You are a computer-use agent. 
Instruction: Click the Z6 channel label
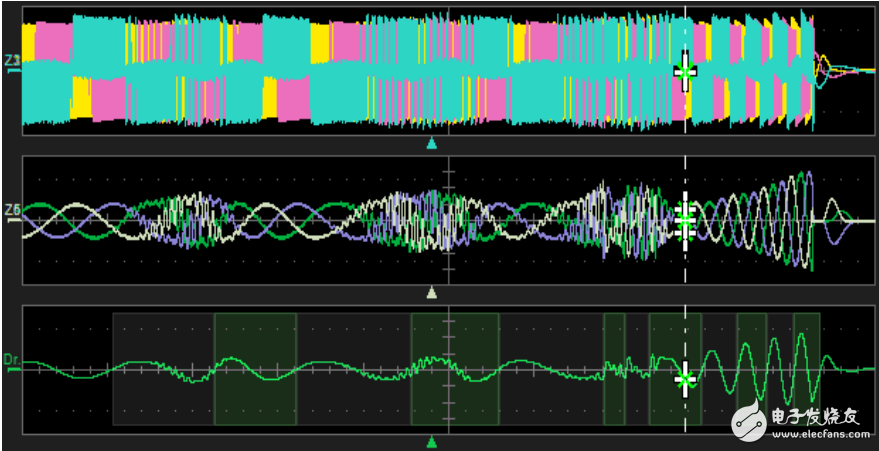coord(12,210)
